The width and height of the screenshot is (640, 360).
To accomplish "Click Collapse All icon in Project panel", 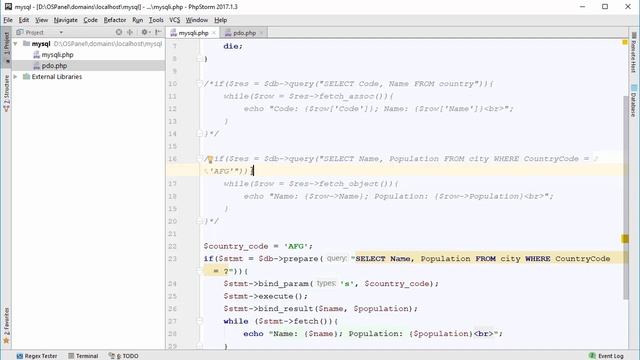I will 130,32.
